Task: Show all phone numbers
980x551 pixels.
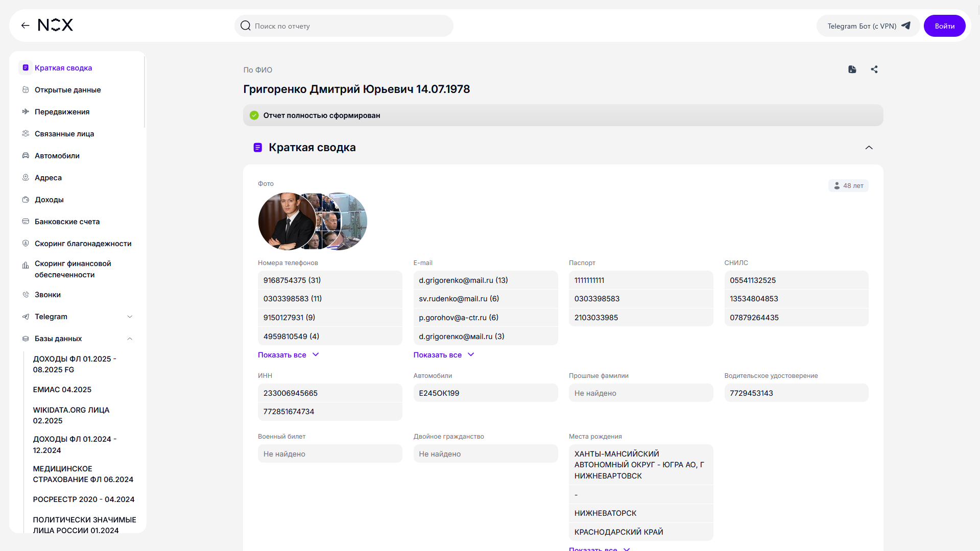Action: coord(288,355)
